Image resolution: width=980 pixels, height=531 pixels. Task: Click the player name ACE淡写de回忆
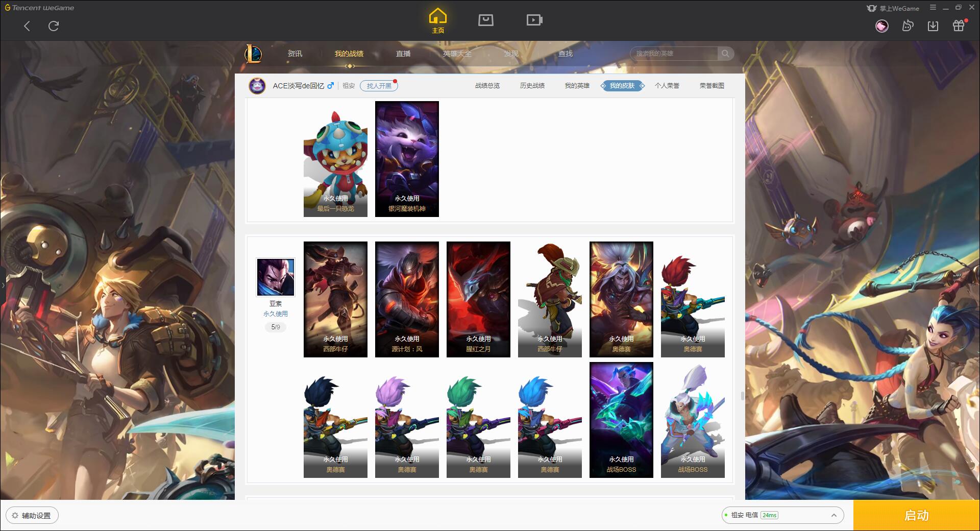tap(298, 86)
